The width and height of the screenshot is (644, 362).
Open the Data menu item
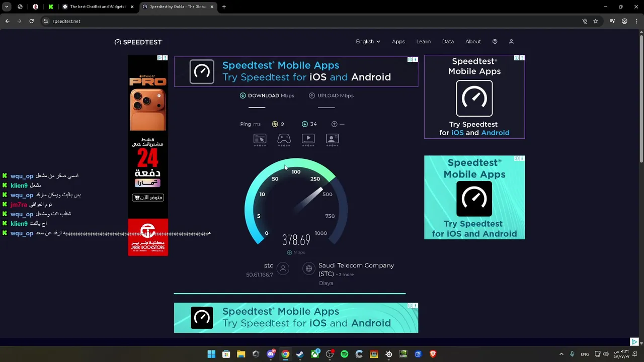pyautogui.click(x=448, y=42)
